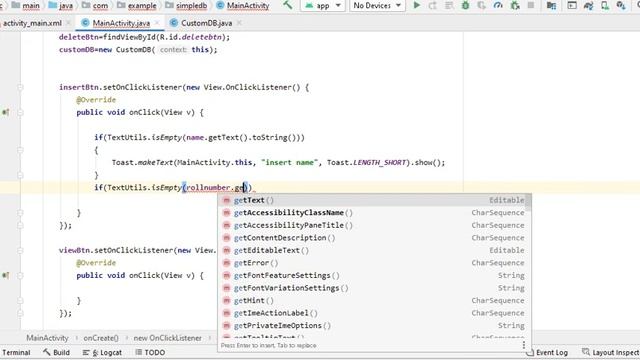This screenshot has height=360, width=640.
Task: Collapse the viewBtn setOnClickListener fold marker
Action: point(20,250)
